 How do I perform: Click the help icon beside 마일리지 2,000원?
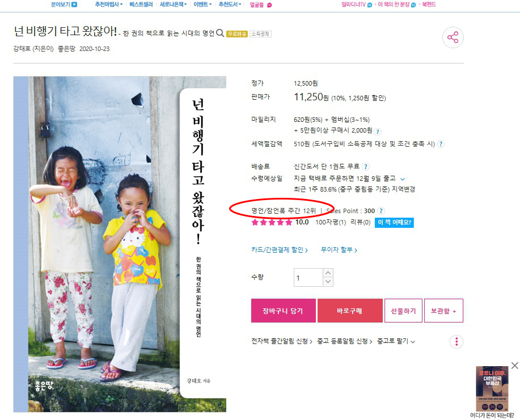[378, 131]
